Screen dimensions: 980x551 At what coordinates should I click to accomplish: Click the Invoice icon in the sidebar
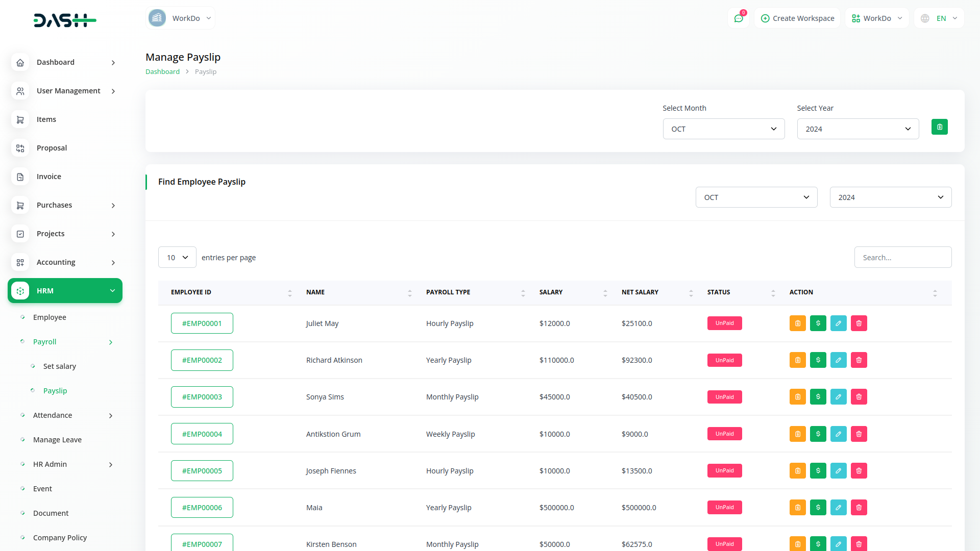click(x=20, y=177)
